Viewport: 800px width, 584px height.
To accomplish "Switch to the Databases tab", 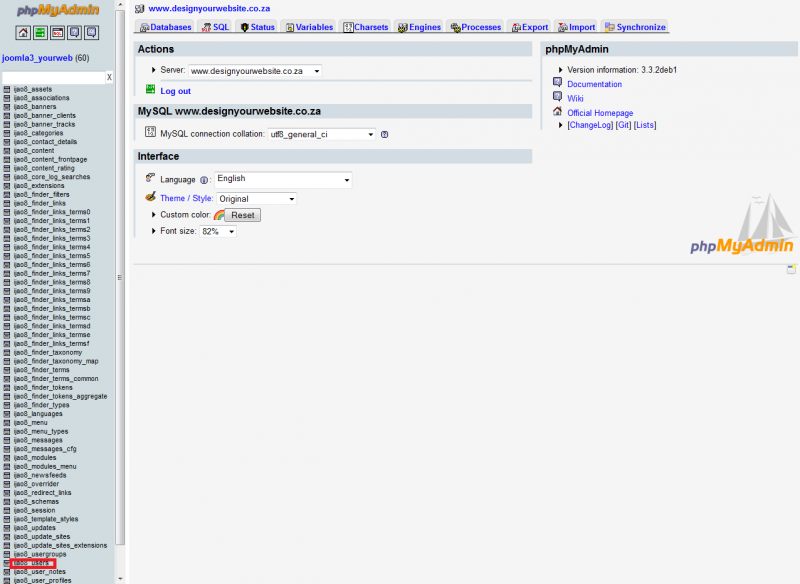I will [x=165, y=27].
